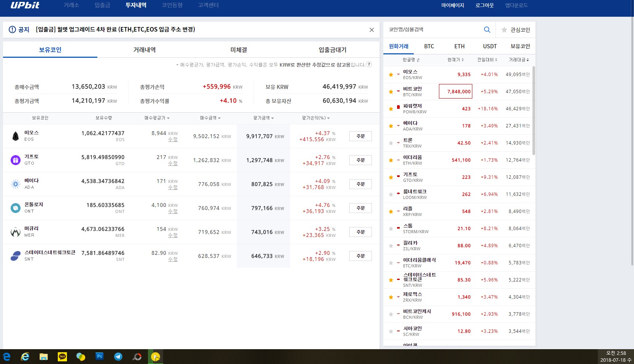Click the notice exclamation icon
The image size is (634, 364).
coord(12,30)
